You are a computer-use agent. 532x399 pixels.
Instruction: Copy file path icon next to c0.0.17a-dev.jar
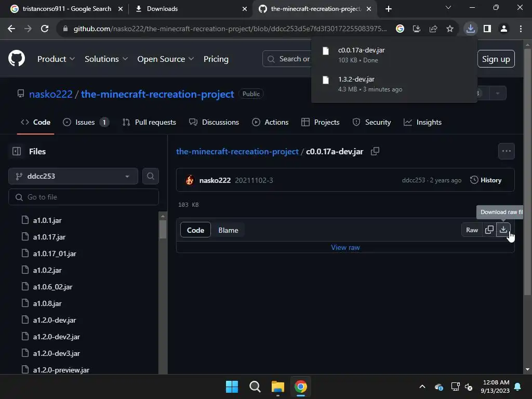click(x=375, y=151)
